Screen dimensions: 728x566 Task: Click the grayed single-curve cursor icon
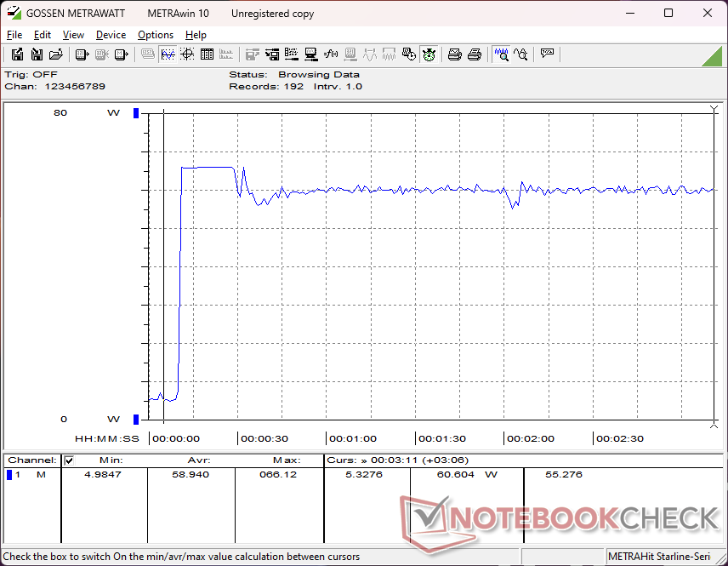(370, 54)
